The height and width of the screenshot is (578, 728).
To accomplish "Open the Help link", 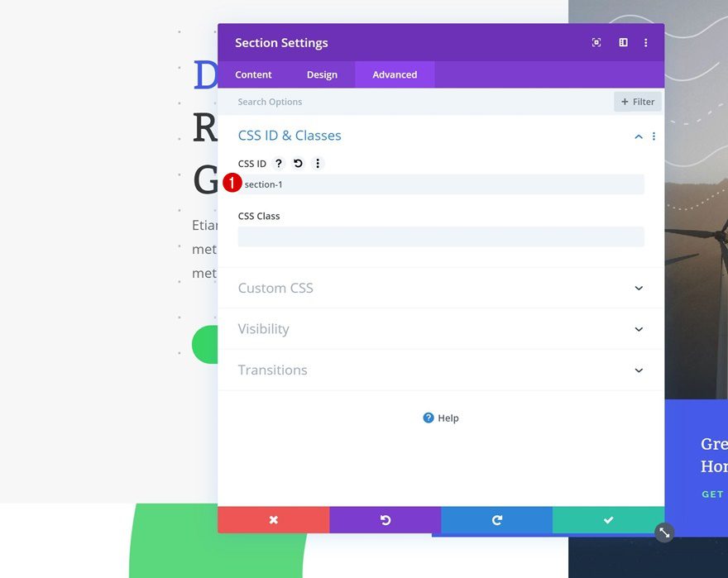I will pyautogui.click(x=448, y=418).
